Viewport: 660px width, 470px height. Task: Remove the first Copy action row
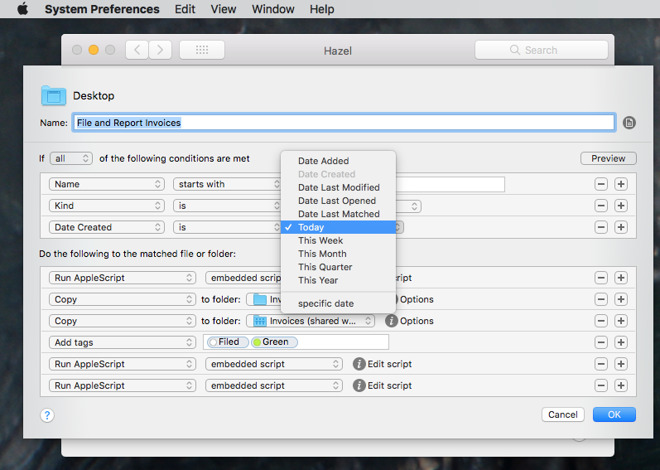coord(601,299)
